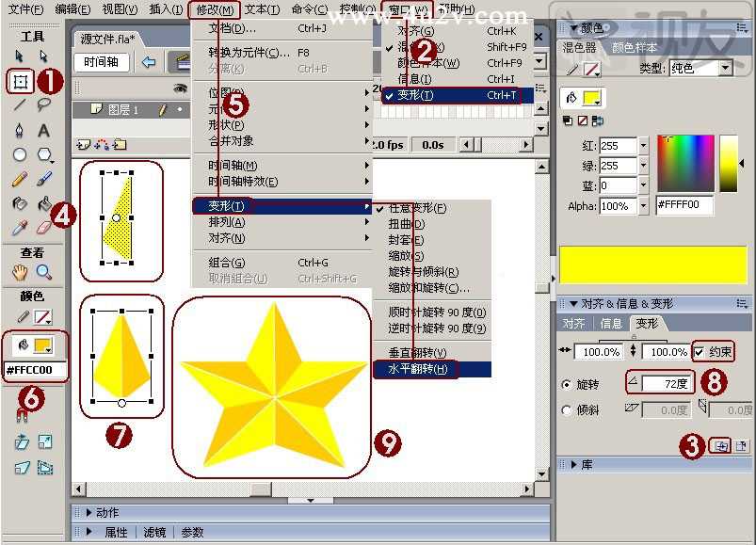Select the Paint Bucket tool

[44, 204]
